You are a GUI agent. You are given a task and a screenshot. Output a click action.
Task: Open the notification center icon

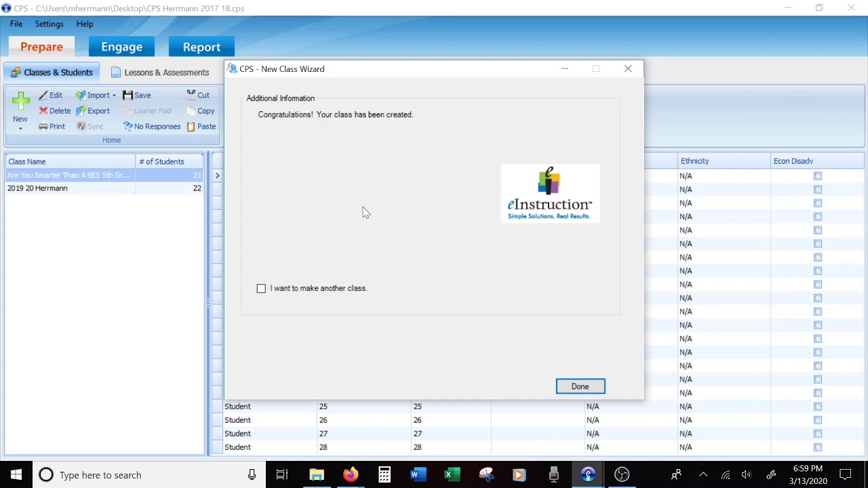pos(846,475)
